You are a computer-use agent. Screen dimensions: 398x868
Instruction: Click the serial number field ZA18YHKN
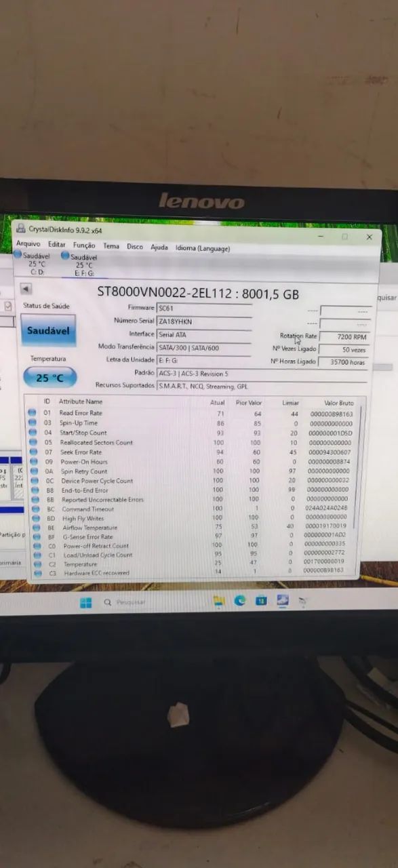204,321
